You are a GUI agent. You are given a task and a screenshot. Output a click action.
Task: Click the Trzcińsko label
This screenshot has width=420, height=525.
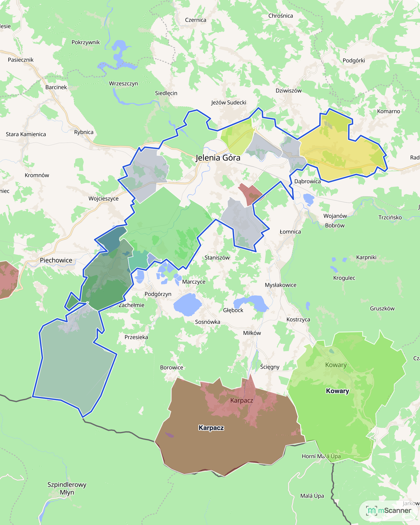click(390, 217)
